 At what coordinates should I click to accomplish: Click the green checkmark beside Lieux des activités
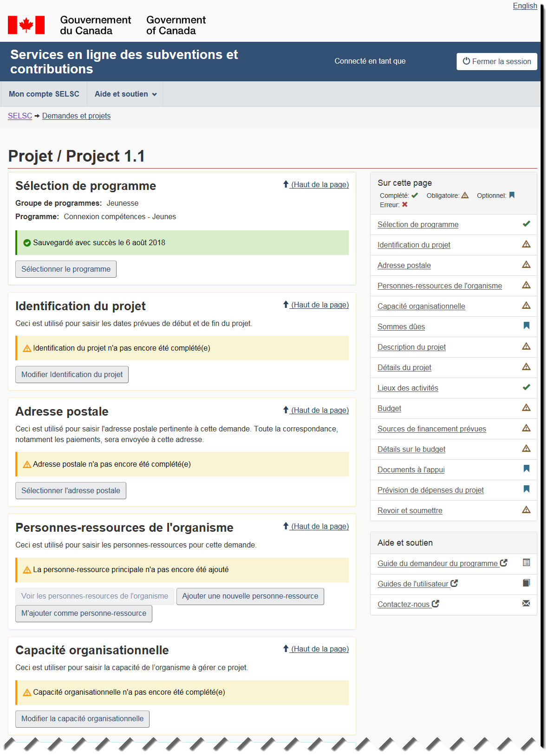[x=526, y=387]
